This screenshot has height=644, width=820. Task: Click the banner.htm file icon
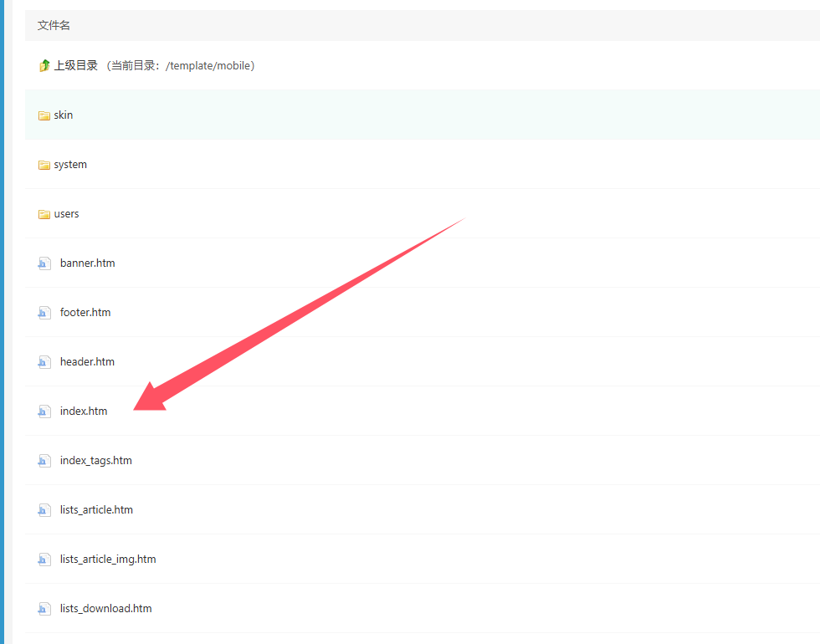[44, 263]
